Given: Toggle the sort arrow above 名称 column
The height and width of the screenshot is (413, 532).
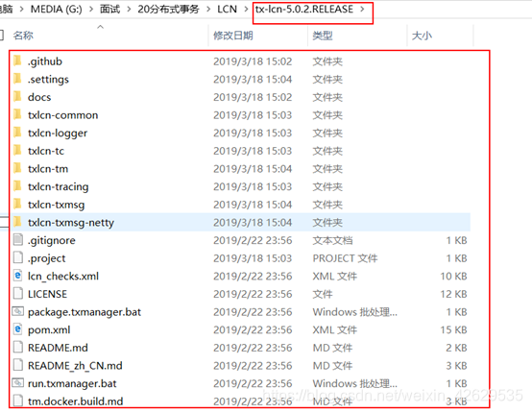Looking at the screenshot, I should 100,27.
